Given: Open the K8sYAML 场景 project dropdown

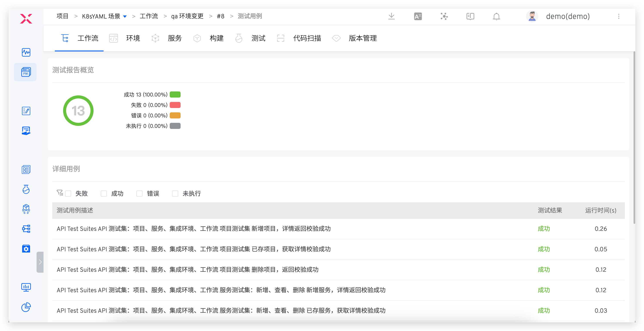Looking at the screenshot, I should 126,16.
